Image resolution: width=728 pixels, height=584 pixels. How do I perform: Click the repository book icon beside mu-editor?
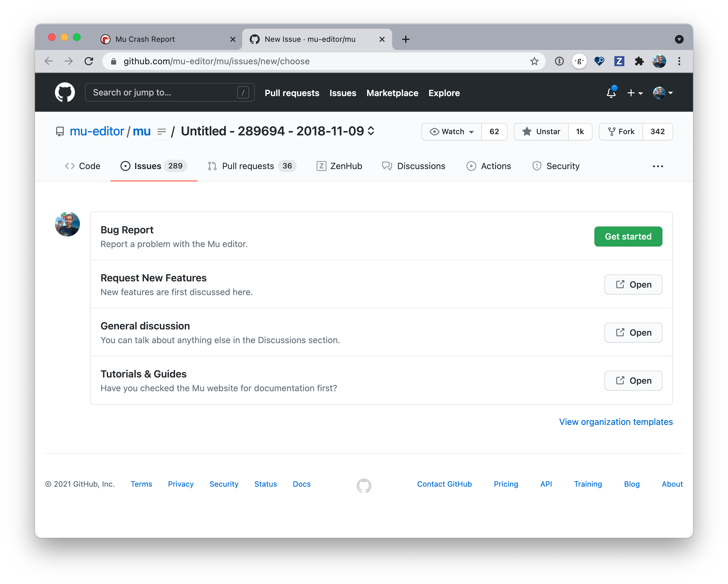click(x=60, y=132)
